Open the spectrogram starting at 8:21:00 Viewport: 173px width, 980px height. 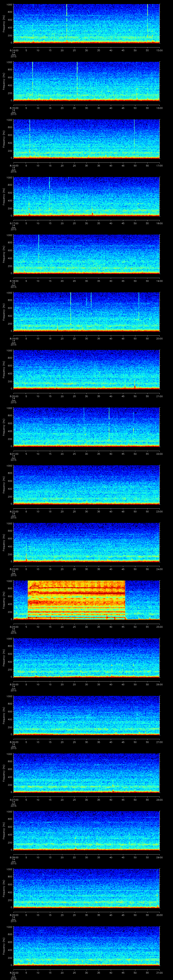pos(86,427)
